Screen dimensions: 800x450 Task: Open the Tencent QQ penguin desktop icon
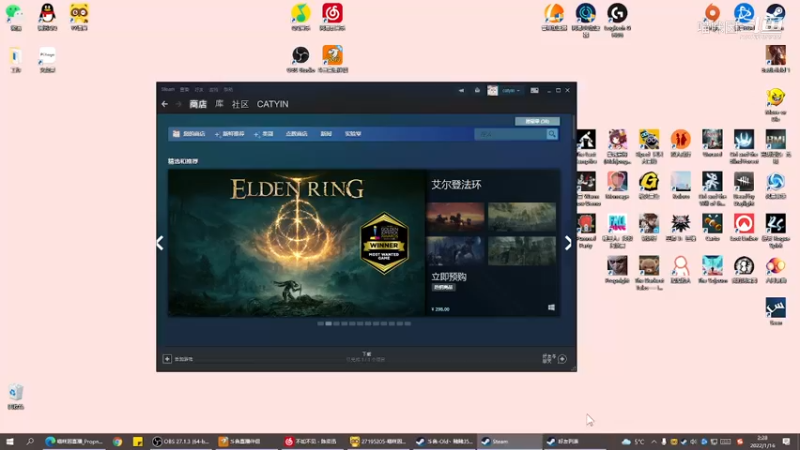click(47, 17)
